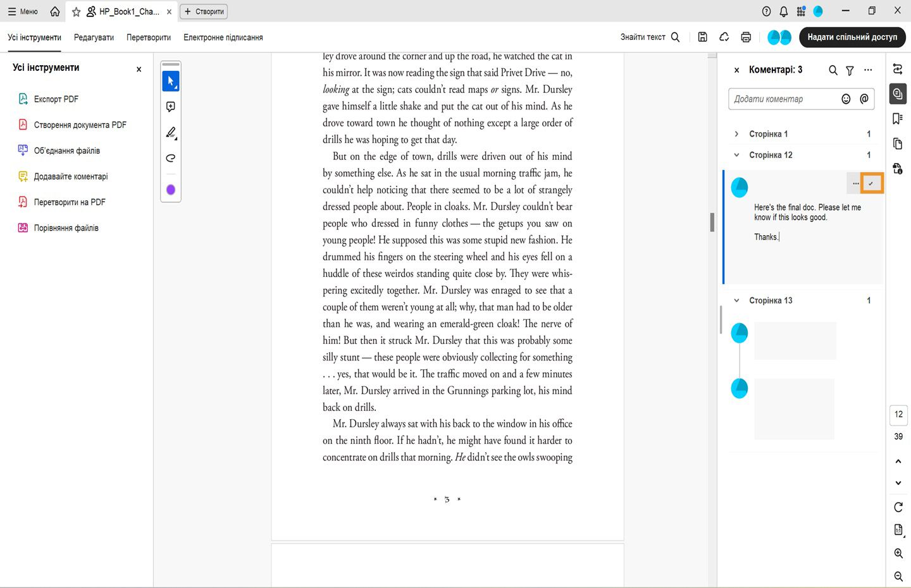Save the document with the save icon
The height and width of the screenshot is (588, 911).
(702, 37)
